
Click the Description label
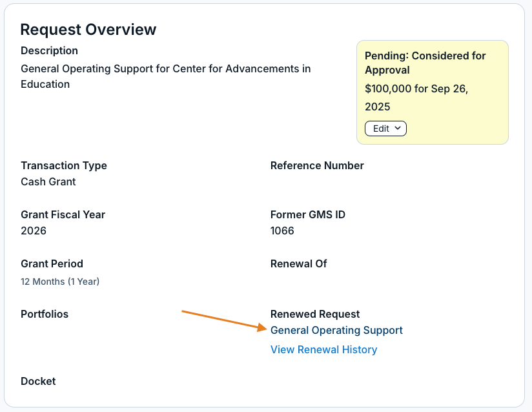tap(49, 50)
